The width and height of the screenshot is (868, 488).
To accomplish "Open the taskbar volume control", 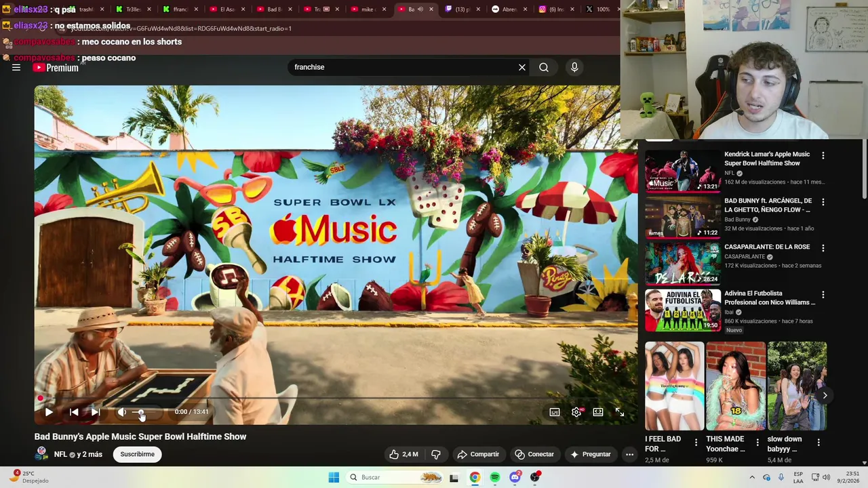I will pos(826,477).
